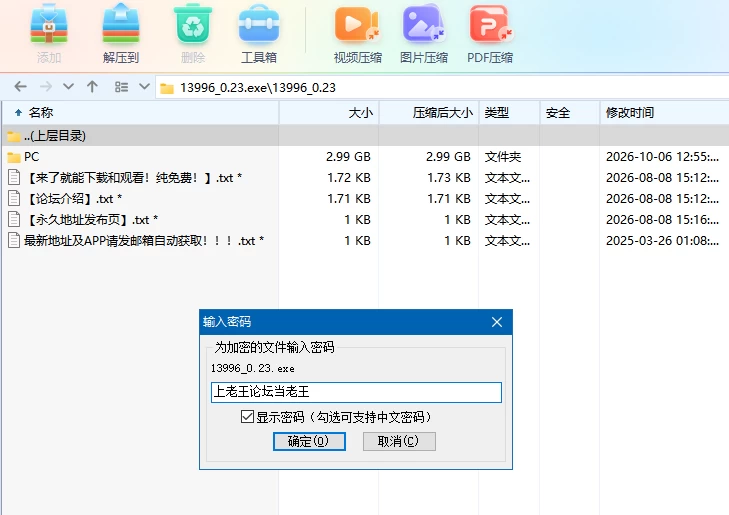Click the 13996_0.23.exe filename label in dialog

pos(252,368)
